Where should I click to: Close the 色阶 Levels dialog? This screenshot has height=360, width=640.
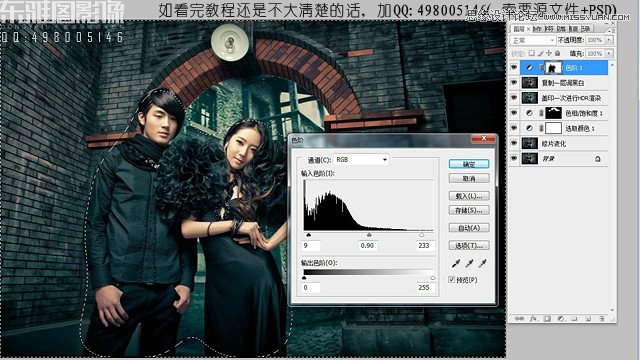click(x=483, y=138)
